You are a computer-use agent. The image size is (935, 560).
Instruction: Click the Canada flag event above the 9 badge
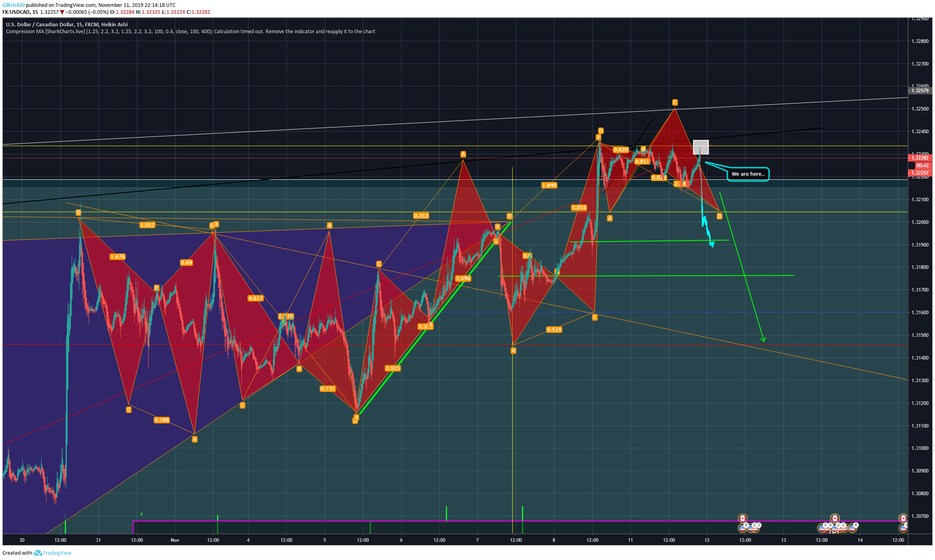[x=742, y=518]
